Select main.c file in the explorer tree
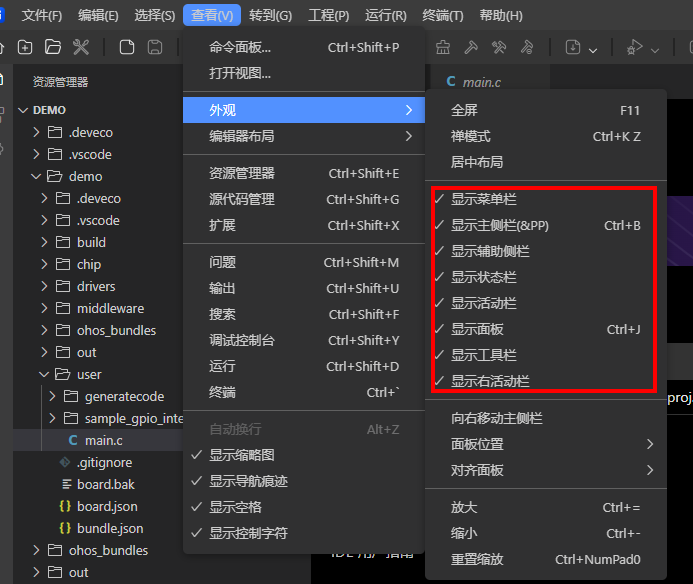The height and width of the screenshot is (584, 693). 104,440
